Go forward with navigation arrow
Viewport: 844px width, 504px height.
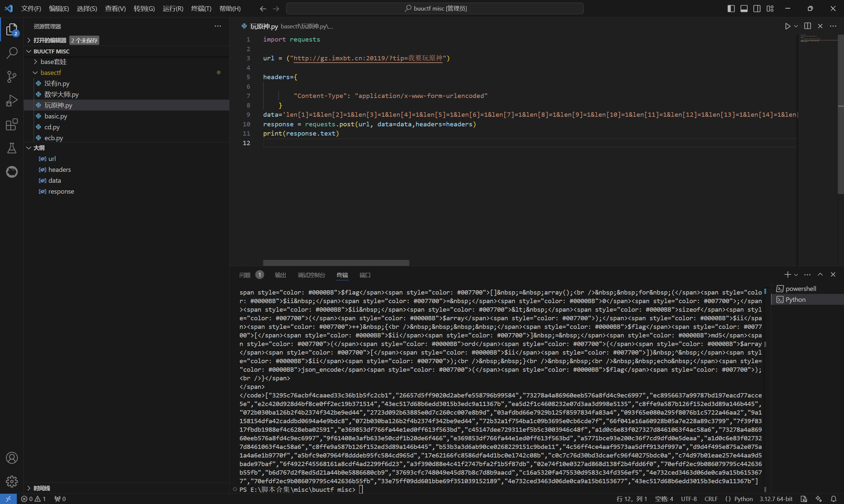pyautogui.click(x=276, y=9)
